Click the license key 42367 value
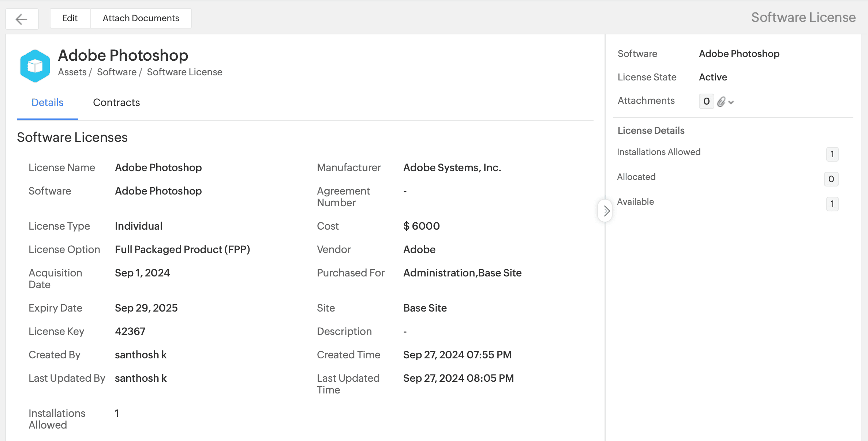This screenshot has height=441, width=868. 130,331
